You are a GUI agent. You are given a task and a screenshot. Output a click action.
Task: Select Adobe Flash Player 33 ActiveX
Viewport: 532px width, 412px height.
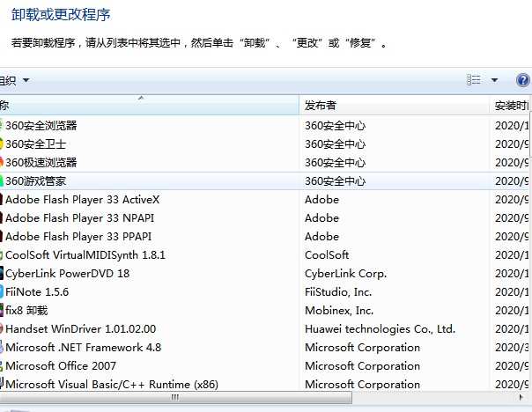(x=82, y=199)
